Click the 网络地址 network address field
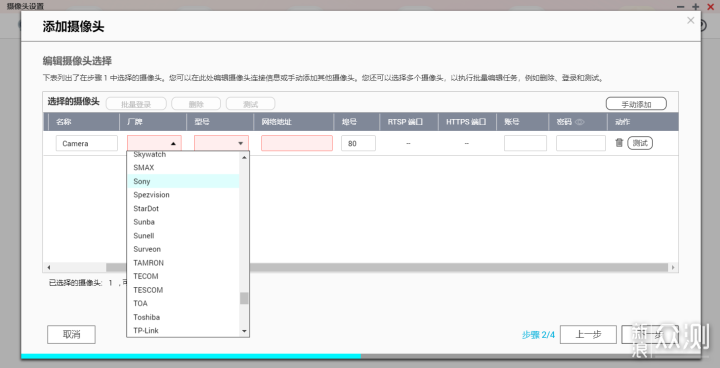The width and height of the screenshot is (720, 368). coord(297,143)
